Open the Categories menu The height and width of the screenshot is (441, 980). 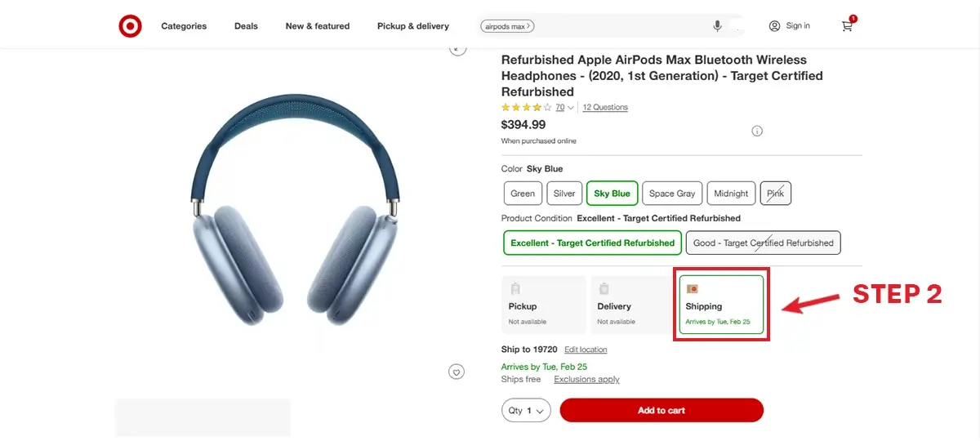point(184,26)
